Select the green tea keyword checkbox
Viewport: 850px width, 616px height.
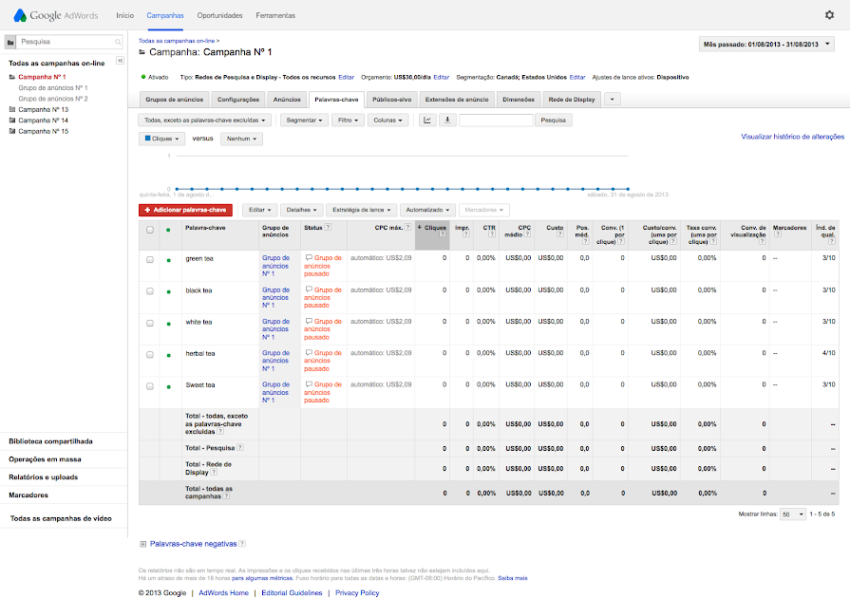[x=150, y=259]
